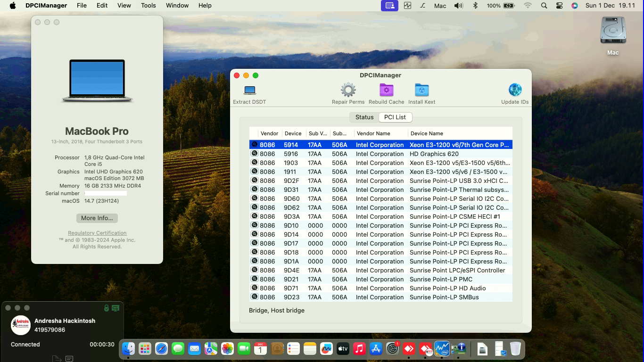Open Spotlight search from the menu bar
Viewport: 644px width, 362px height.
click(544, 6)
